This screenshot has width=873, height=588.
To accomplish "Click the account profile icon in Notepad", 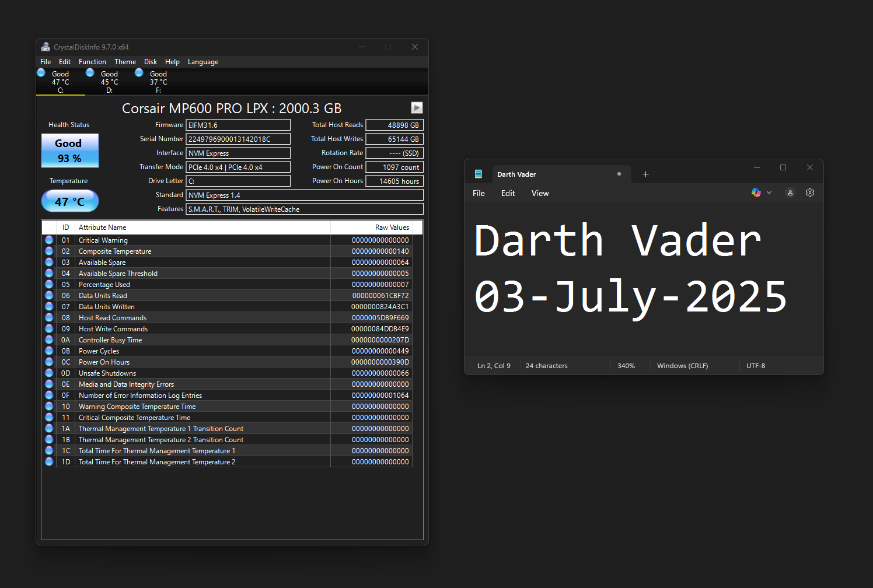I will pos(790,192).
